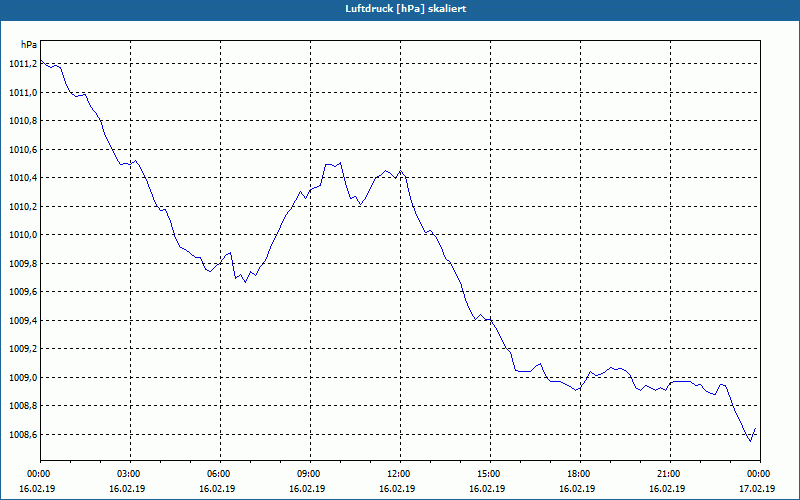Screen dimensions: 800x500
Task: Click the 03:00 time axis label
Action: coord(130,474)
